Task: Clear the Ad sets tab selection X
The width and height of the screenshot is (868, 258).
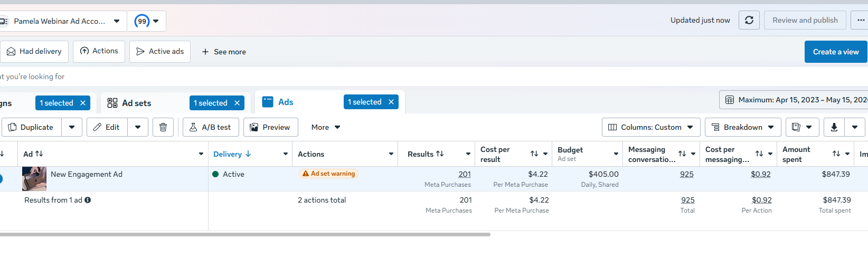Action: 237,103
